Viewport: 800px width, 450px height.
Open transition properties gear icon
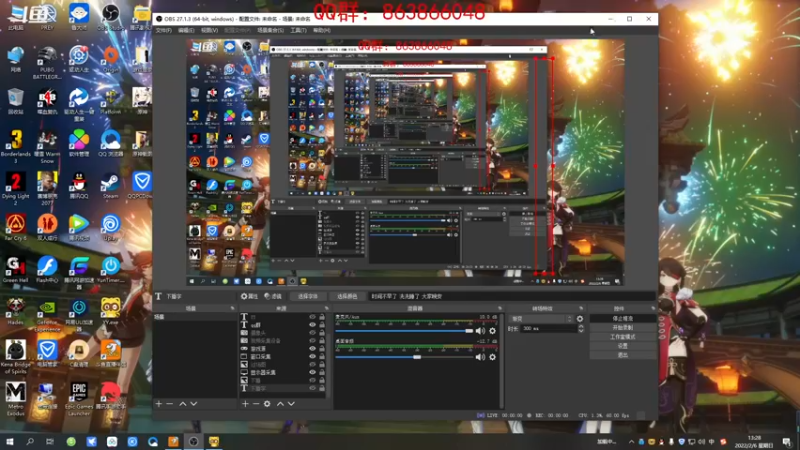(580, 319)
